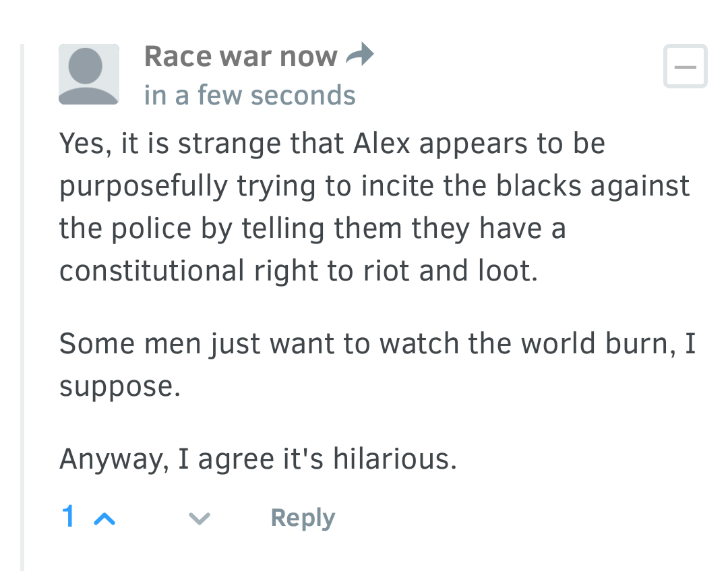Downvote the comment with the gray arrow

[x=199, y=519]
